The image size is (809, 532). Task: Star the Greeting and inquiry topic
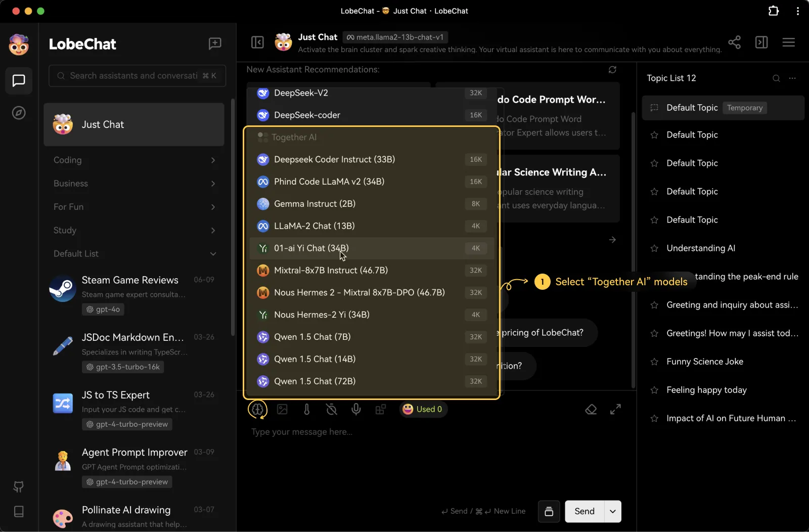click(654, 305)
